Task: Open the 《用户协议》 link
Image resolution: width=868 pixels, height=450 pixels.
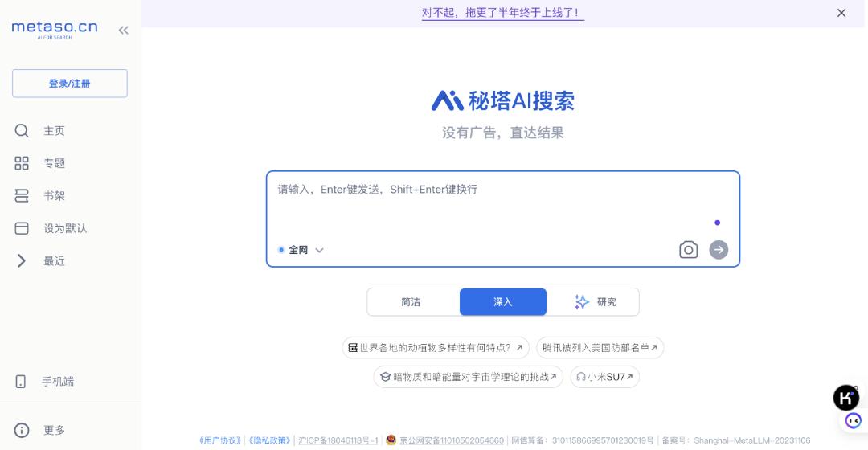Action: click(x=220, y=440)
